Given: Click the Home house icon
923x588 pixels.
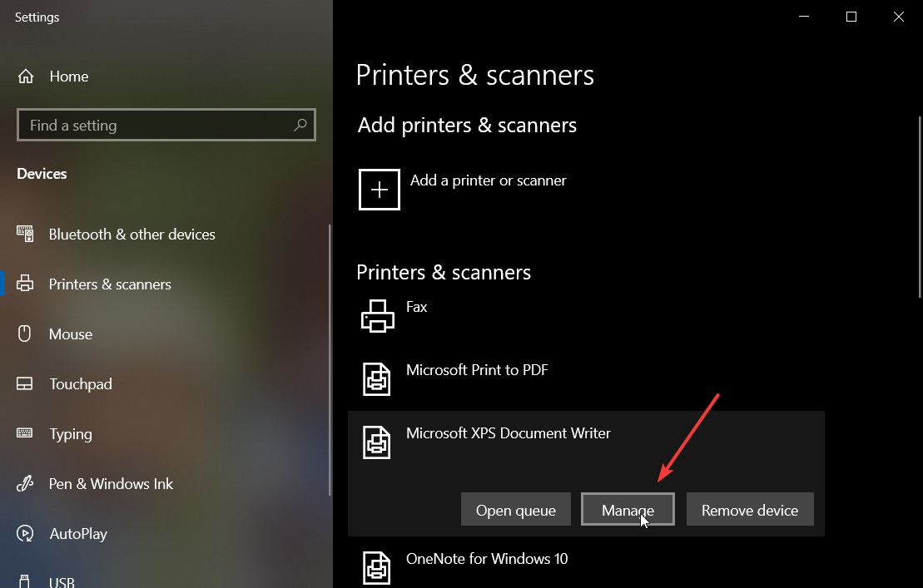Looking at the screenshot, I should [25, 77].
